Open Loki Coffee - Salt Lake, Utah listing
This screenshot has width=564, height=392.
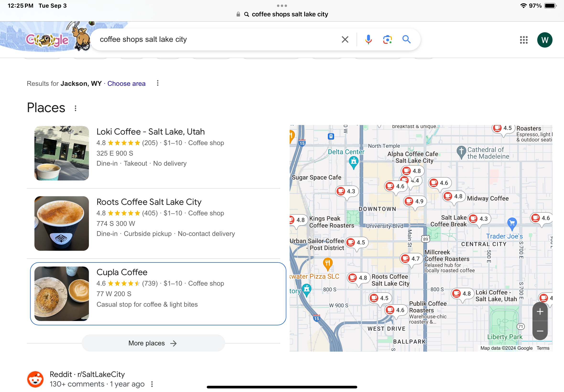point(151,132)
